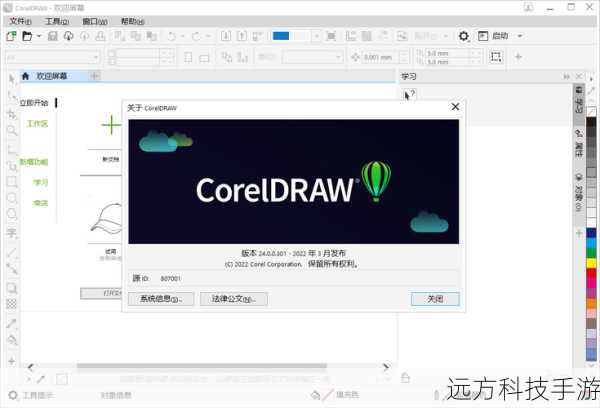Screen dimensions: 600x408
Task: Click the 系统信息 button
Action: [161, 299]
